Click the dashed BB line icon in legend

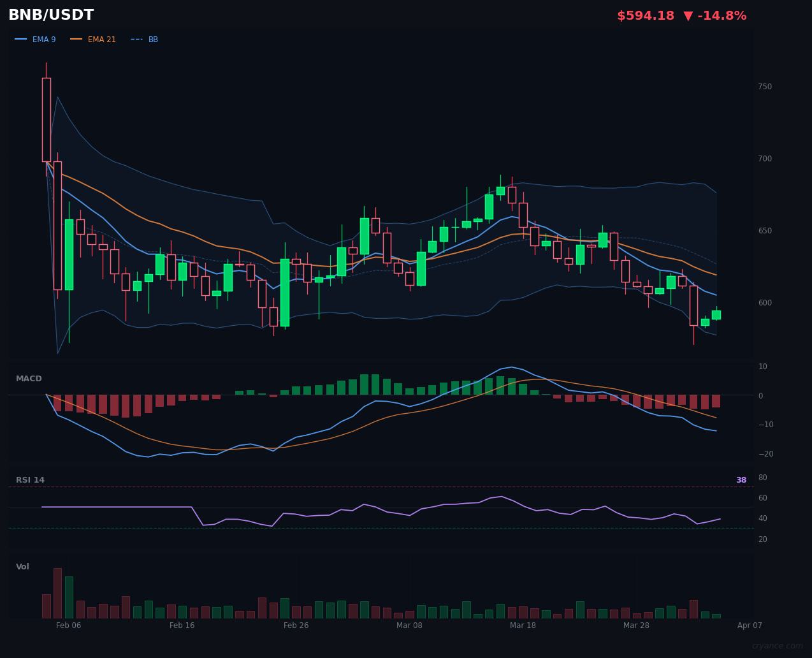(x=134, y=39)
